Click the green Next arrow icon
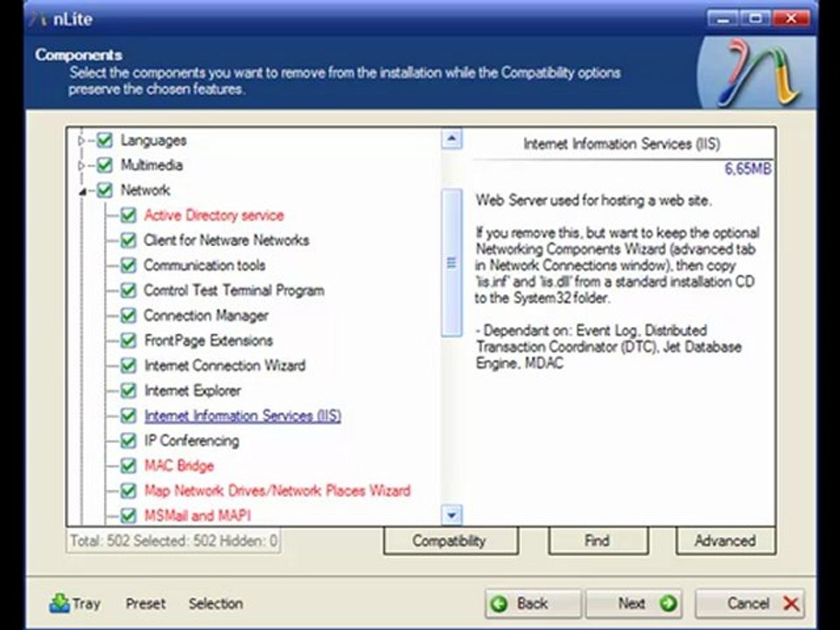Viewport: 840px width, 630px height. click(x=668, y=604)
